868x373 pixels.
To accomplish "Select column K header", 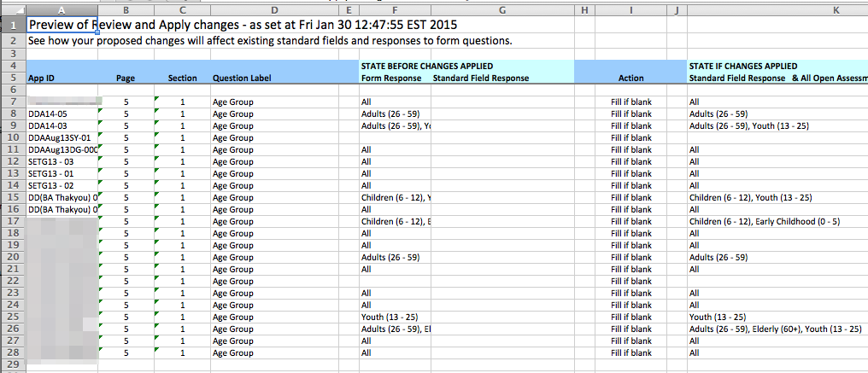I will pyautogui.click(x=776, y=9).
